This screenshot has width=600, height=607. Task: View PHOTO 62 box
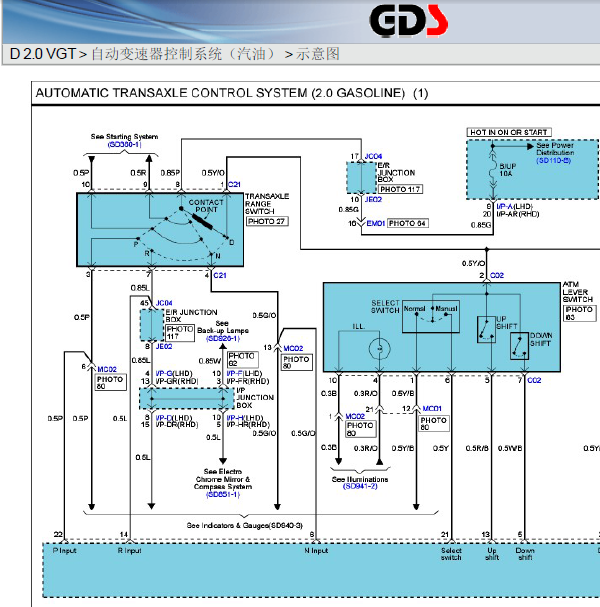(x=243, y=360)
